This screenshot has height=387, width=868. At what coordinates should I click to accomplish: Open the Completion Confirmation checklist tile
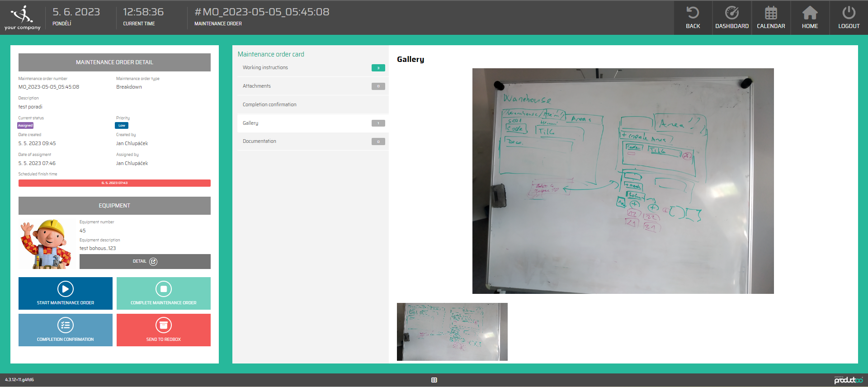pyautogui.click(x=66, y=330)
